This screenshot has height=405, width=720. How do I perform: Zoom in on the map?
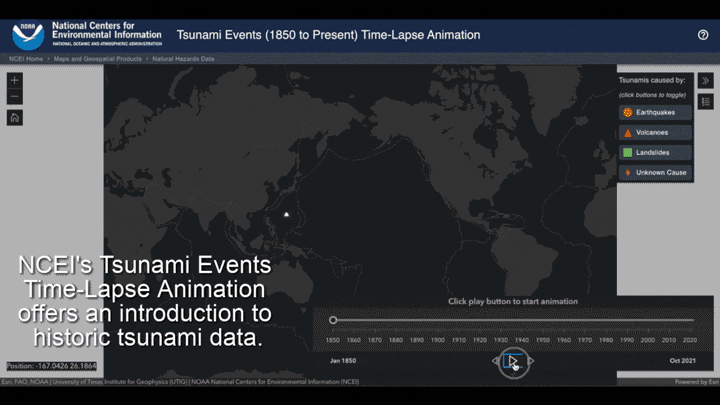click(x=14, y=80)
